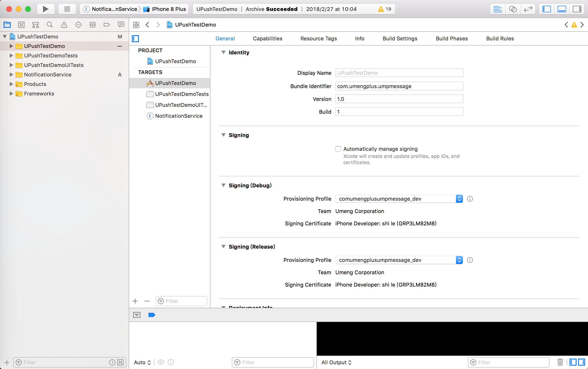Go forward in editor history

click(158, 25)
